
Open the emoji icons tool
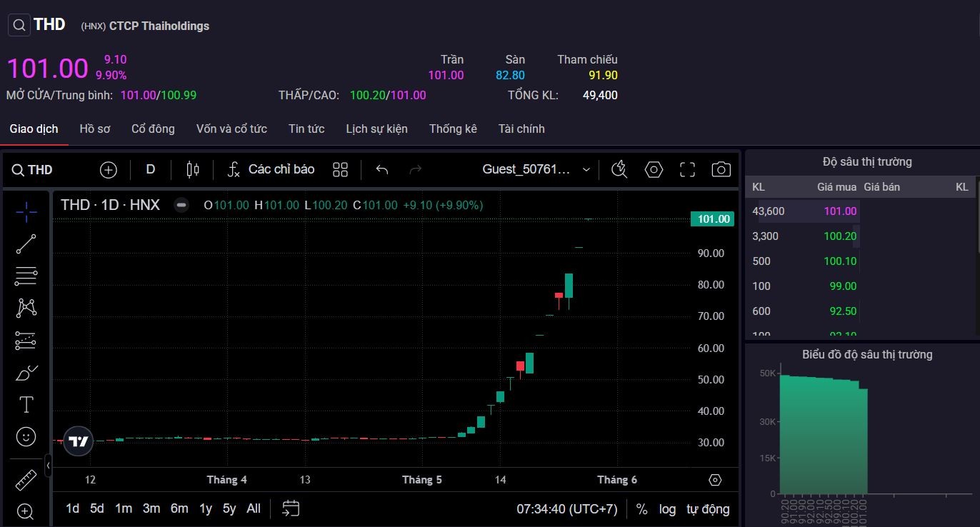coord(26,437)
